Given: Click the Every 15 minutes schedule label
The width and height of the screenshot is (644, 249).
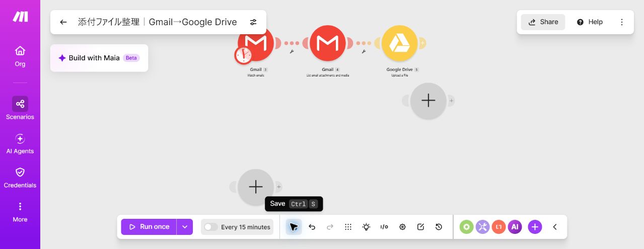Looking at the screenshot, I should [x=246, y=227].
